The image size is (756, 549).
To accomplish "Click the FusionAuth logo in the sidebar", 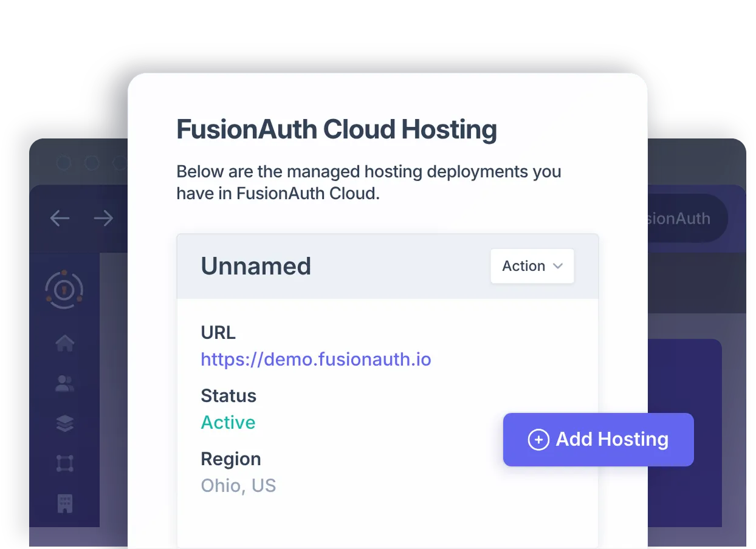I will (64, 289).
